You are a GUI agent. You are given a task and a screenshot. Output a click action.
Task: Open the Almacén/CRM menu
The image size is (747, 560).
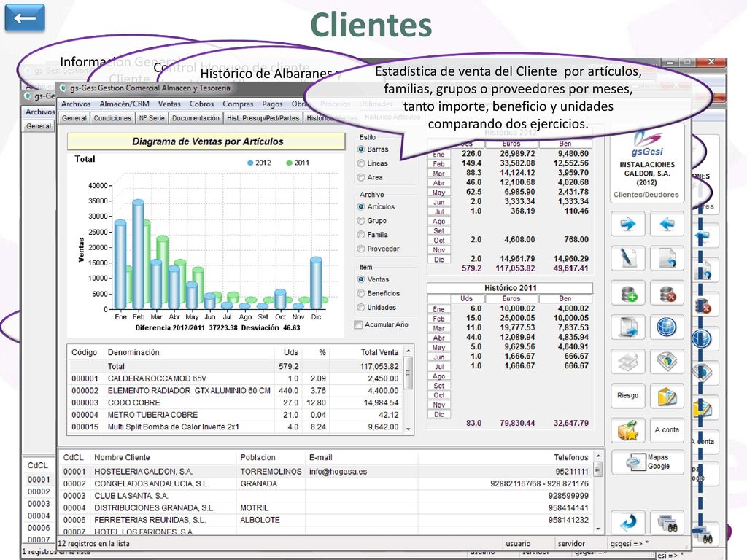click(x=124, y=104)
